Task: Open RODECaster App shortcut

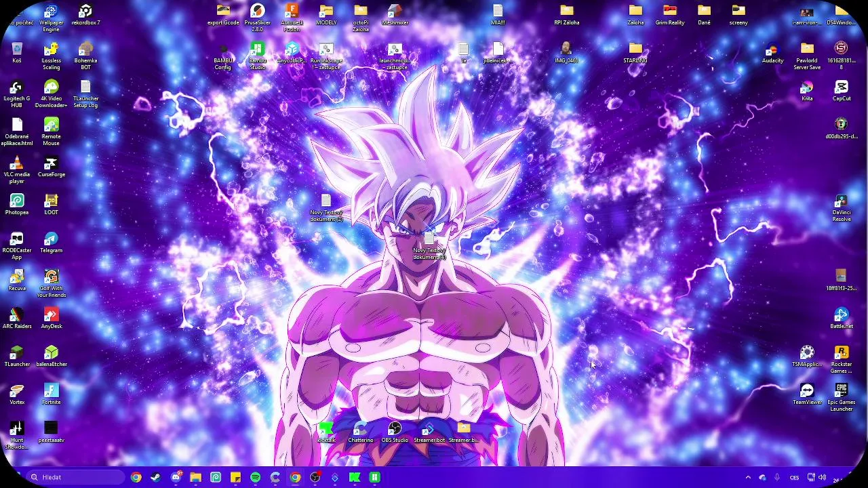Action: click(17, 246)
